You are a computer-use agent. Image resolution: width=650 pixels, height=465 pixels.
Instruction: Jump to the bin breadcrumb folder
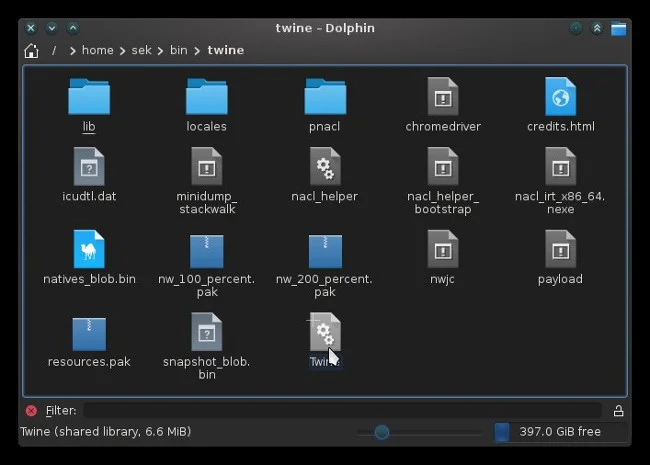178,50
